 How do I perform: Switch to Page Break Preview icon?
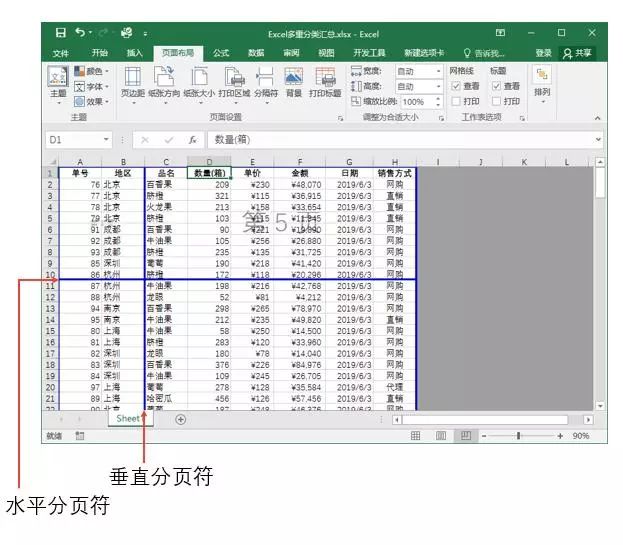pyautogui.click(x=466, y=436)
